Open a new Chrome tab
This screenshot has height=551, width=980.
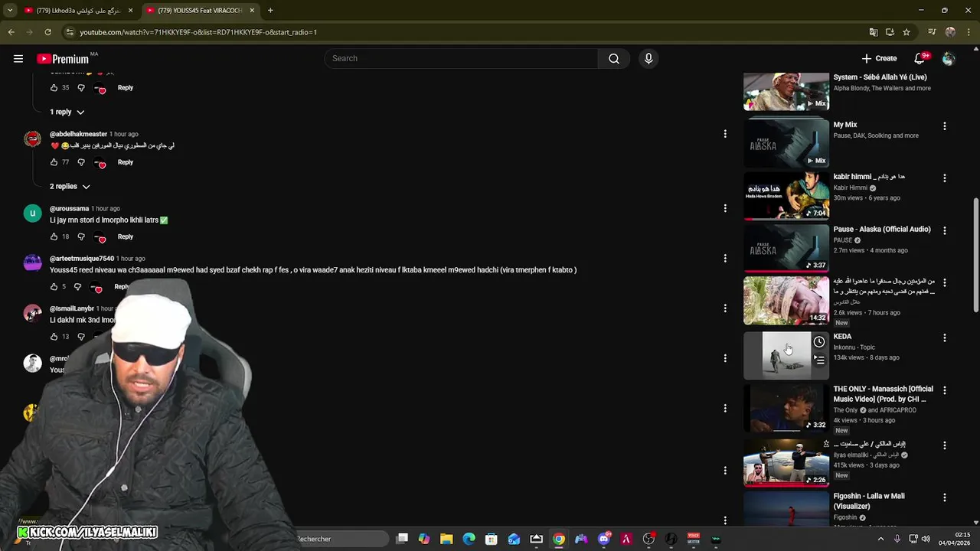click(270, 10)
